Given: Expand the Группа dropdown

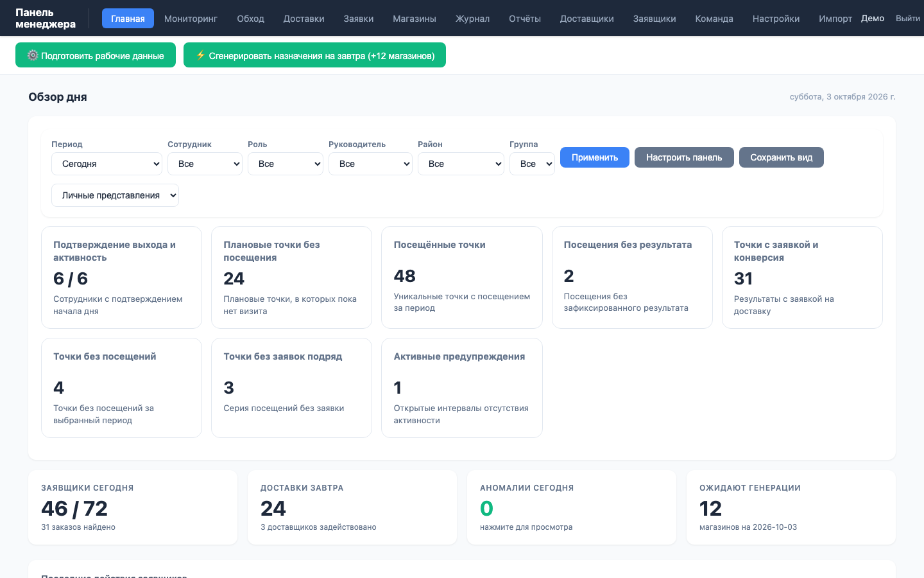Looking at the screenshot, I should pos(532,164).
